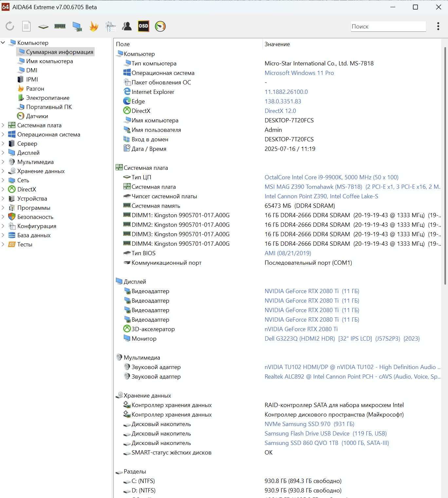Click the CPU chip toolbar icon
This screenshot has width=448, height=498.
(43, 26)
